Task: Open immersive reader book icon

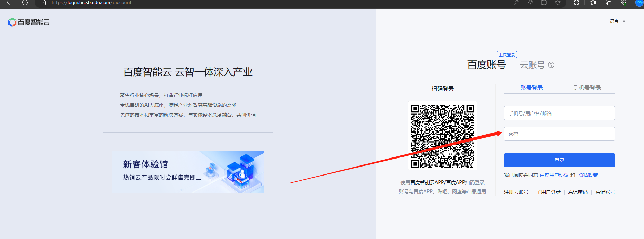Action: tap(544, 2)
